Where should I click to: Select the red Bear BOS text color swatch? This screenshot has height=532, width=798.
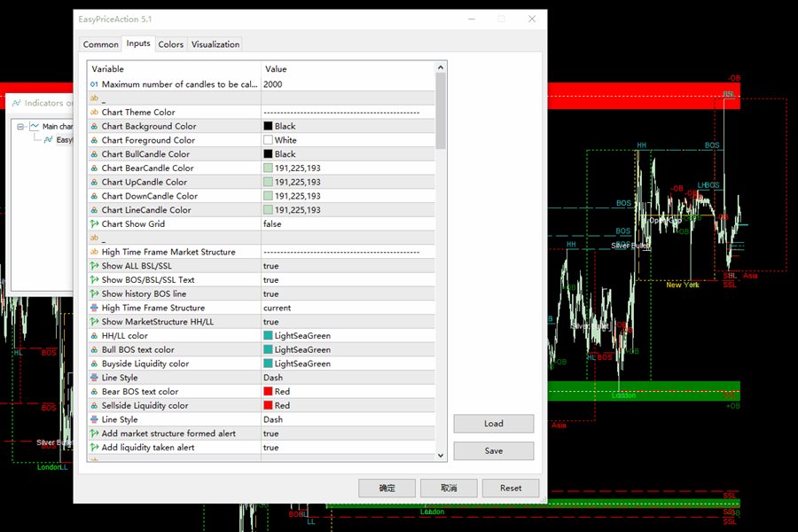(x=268, y=392)
